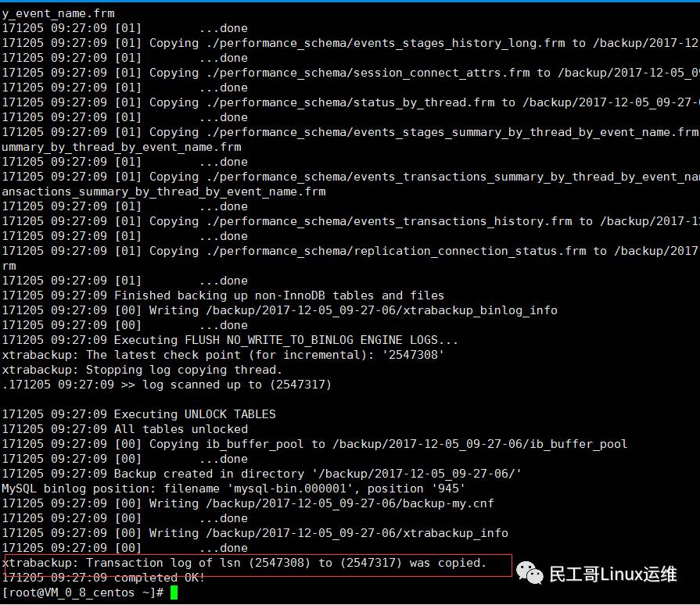Click 'Copying ./performance_schema/status_by_thread.frm' line

[x=350, y=102]
